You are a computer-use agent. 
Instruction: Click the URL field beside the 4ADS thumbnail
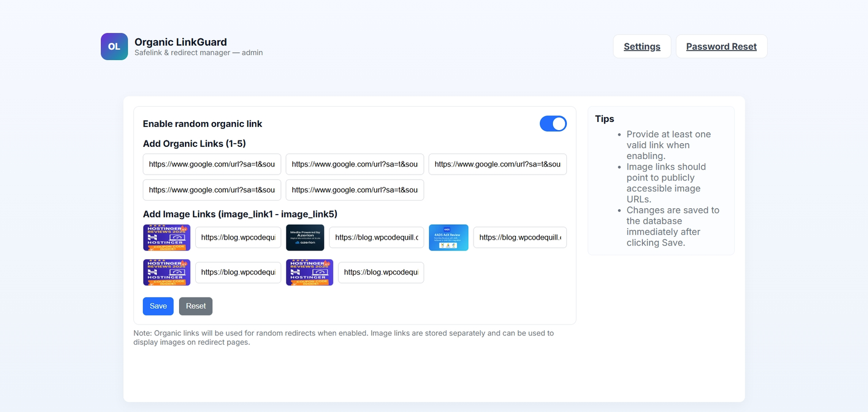click(519, 237)
